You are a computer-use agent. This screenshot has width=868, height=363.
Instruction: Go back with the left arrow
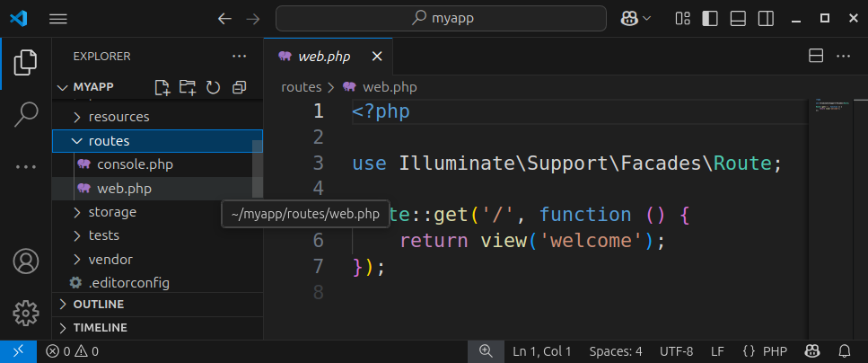pos(224,19)
